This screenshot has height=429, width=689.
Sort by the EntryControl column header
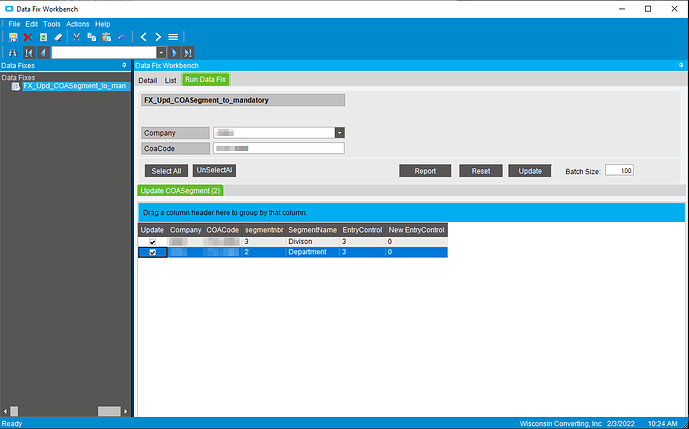[x=362, y=230]
